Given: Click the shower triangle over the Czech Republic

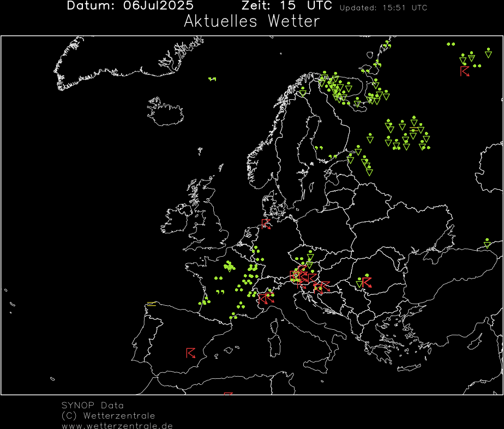Looking at the screenshot, I should [x=310, y=256].
